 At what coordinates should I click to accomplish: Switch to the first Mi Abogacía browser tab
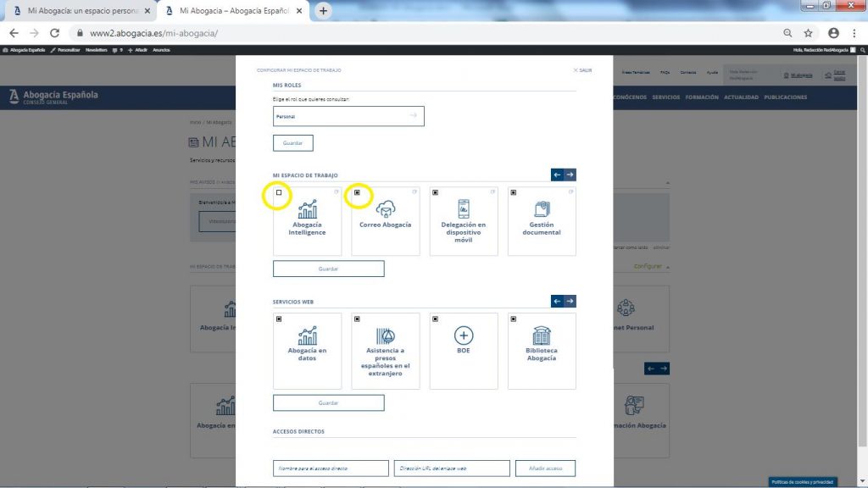coord(82,10)
